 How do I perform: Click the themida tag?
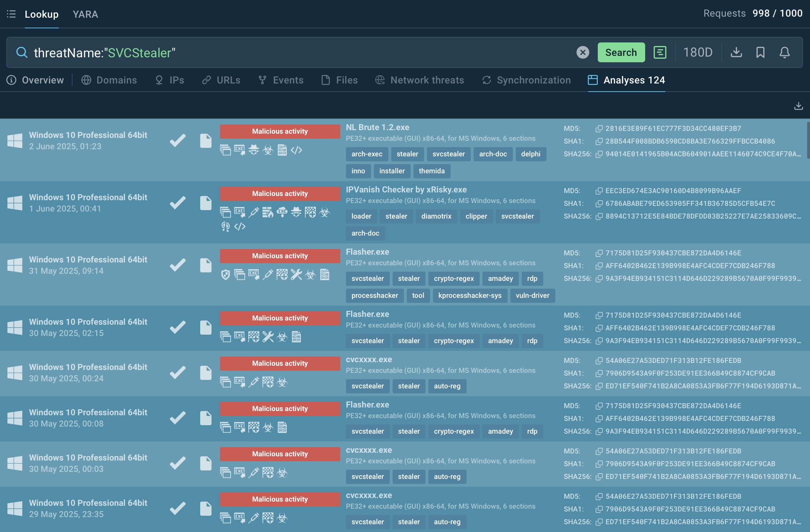pos(432,171)
